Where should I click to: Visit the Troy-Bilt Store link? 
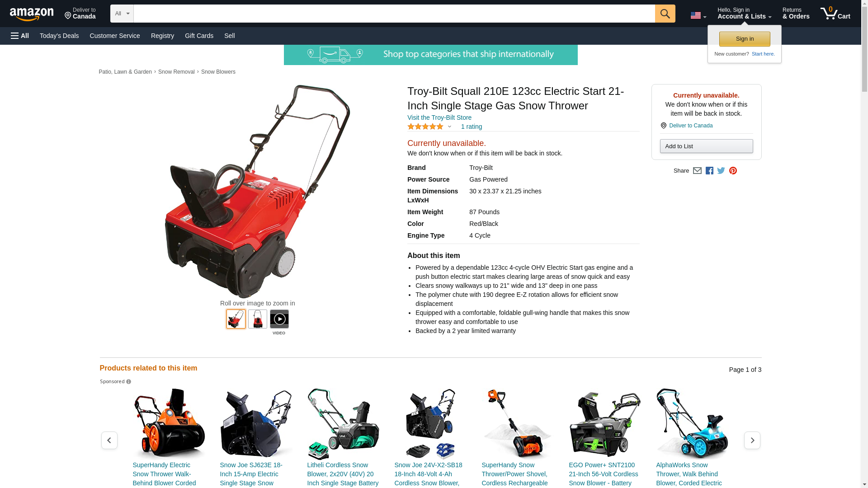coord(439,117)
